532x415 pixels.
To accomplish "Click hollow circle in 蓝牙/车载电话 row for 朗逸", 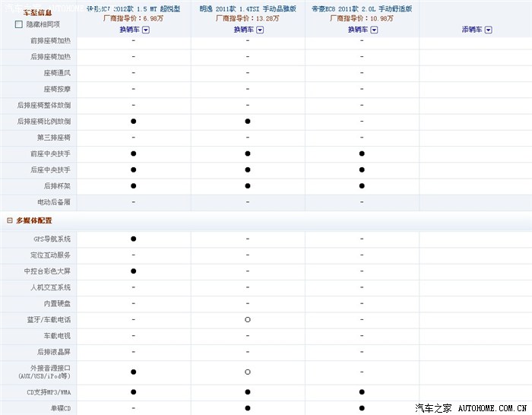I will (248, 320).
